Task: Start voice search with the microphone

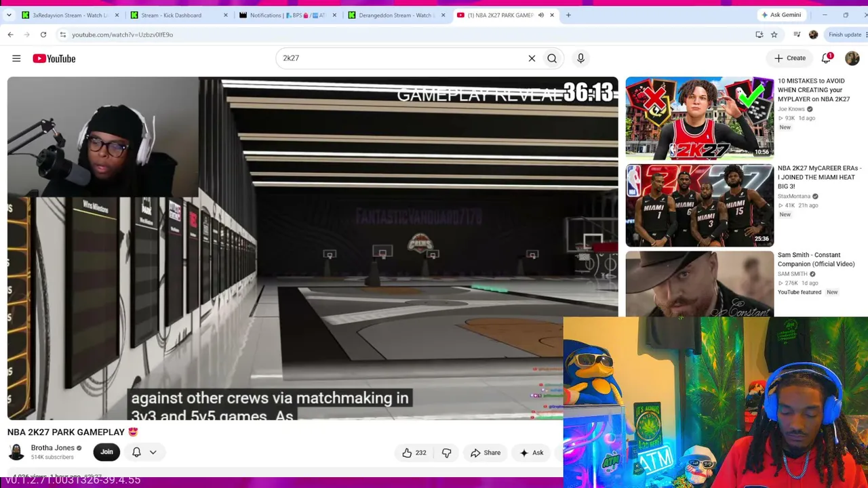Action: [x=580, y=58]
